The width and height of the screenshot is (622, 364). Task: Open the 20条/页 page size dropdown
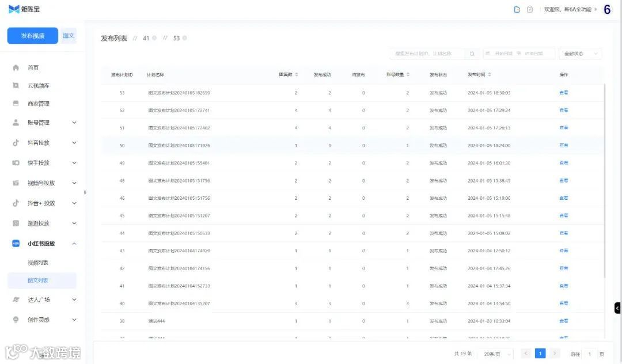[496, 354]
